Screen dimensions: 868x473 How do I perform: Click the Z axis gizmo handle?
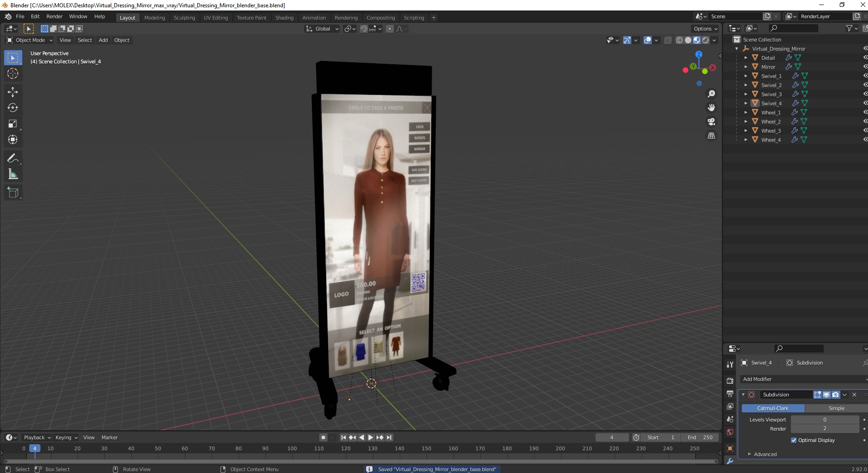point(699,54)
